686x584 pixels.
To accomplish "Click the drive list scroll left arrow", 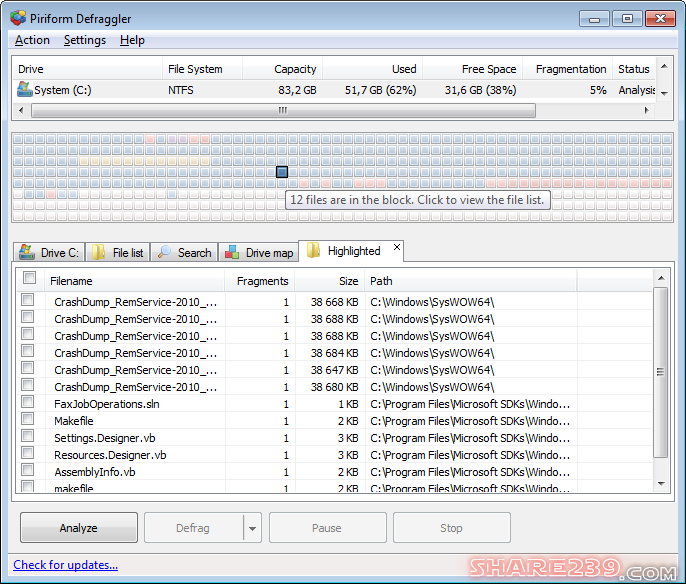I will point(21,110).
